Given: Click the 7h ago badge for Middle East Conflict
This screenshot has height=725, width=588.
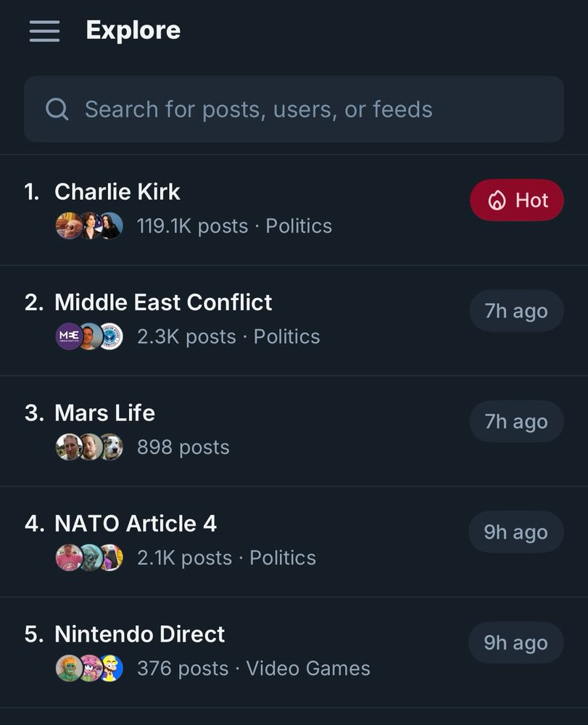Looking at the screenshot, I should [x=516, y=311].
